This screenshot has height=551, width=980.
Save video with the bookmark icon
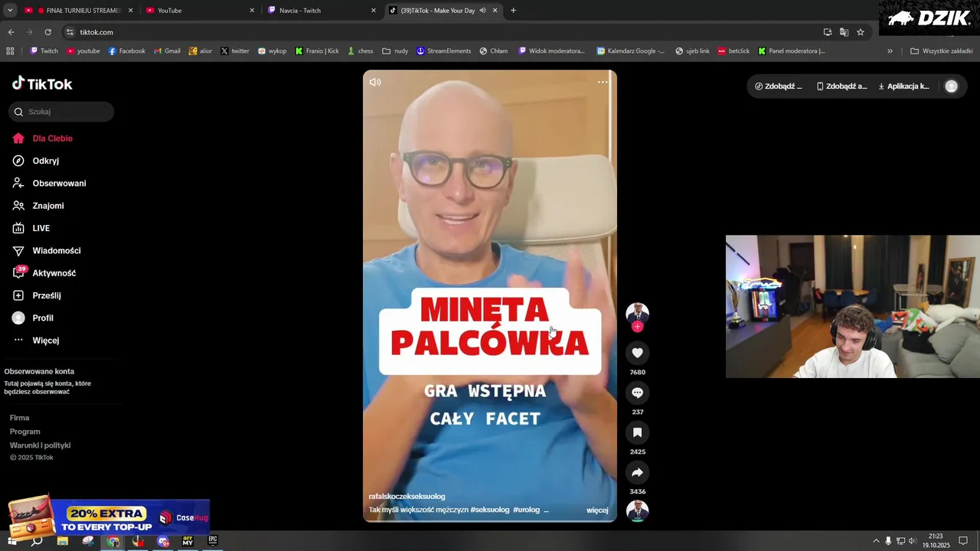click(637, 432)
